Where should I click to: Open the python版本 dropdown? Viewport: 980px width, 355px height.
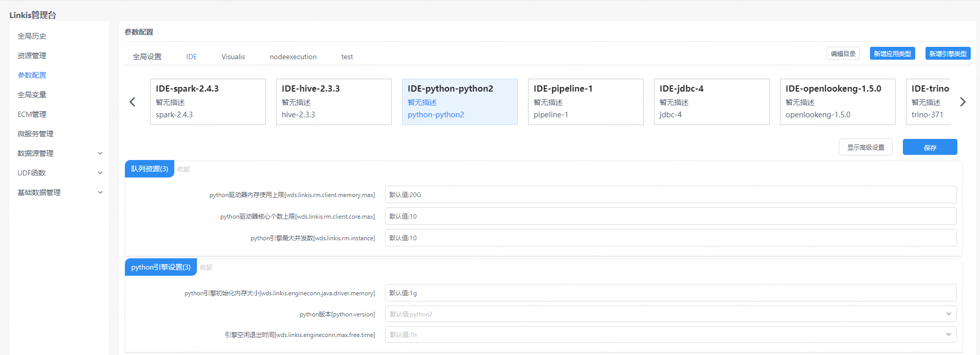pyautogui.click(x=670, y=314)
